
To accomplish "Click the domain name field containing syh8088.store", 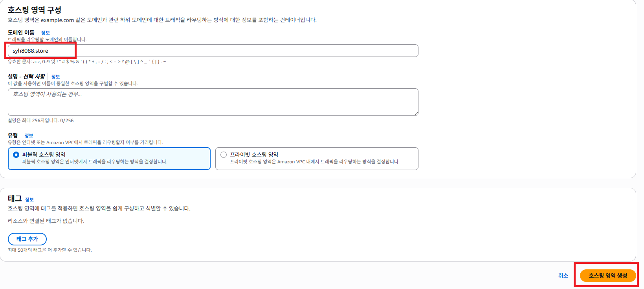I will pyautogui.click(x=213, y=51).
